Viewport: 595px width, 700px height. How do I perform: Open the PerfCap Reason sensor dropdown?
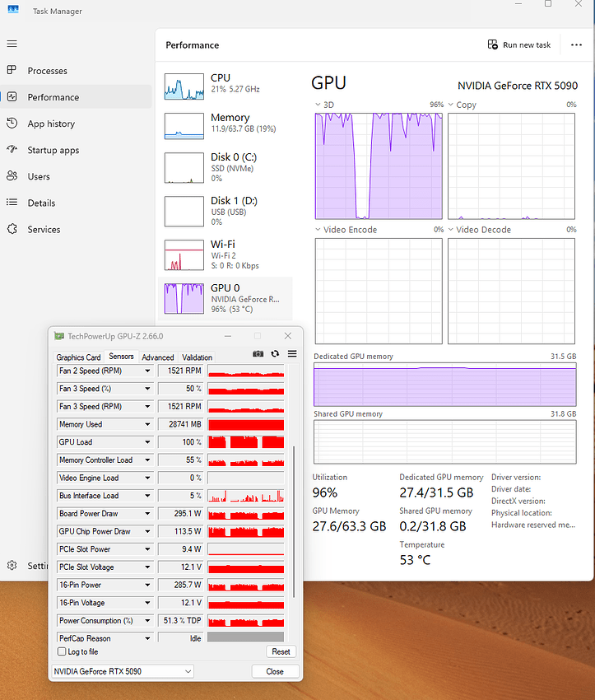[x=147, y=638]
